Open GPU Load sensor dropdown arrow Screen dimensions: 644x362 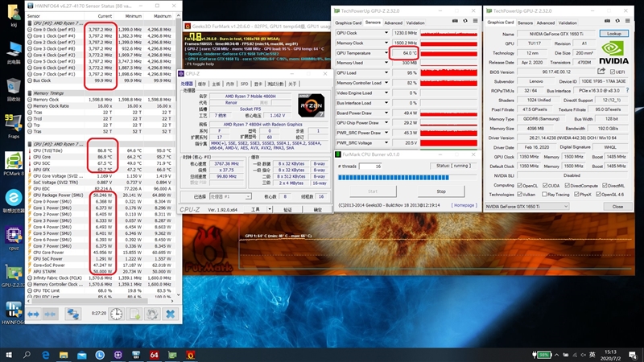pos(386,72)
